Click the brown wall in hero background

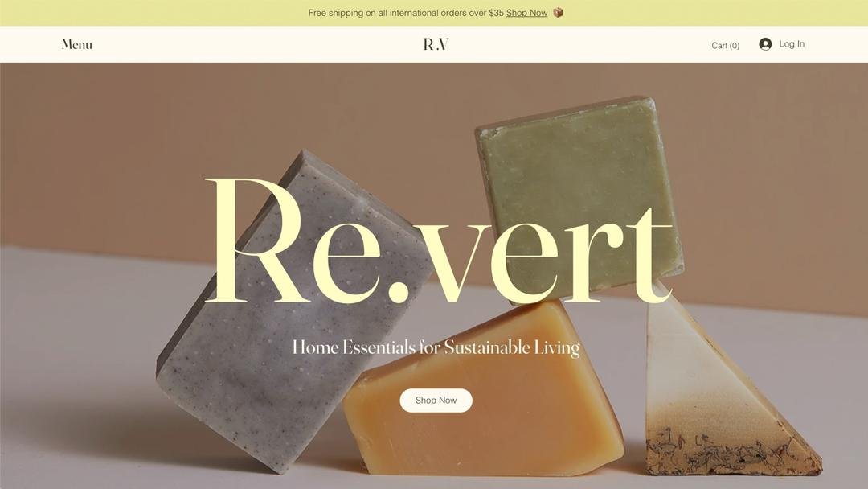138,150
